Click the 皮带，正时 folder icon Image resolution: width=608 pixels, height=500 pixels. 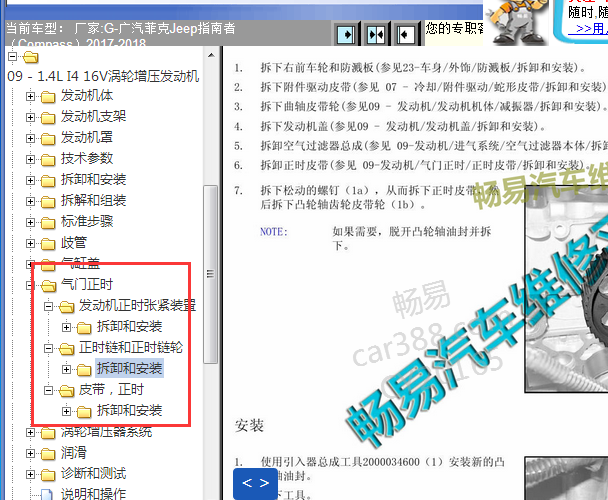point(66,391)
